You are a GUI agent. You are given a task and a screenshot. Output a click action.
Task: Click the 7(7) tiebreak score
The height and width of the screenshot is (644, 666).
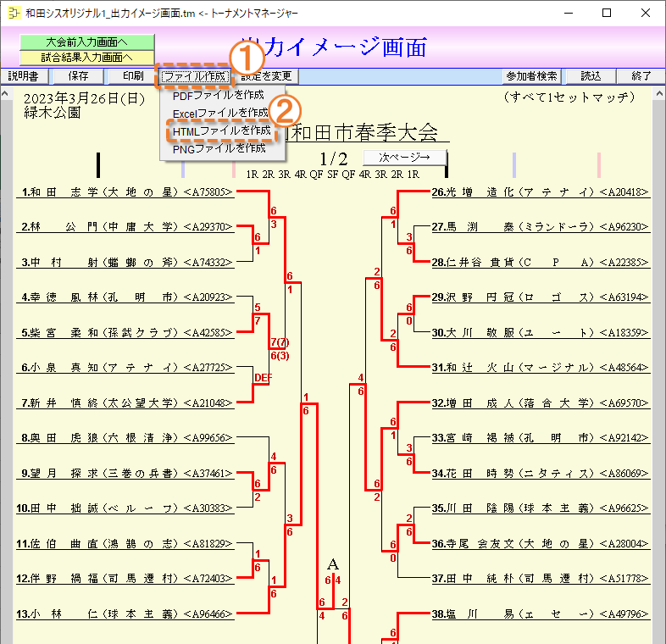(x=280, y=342)
